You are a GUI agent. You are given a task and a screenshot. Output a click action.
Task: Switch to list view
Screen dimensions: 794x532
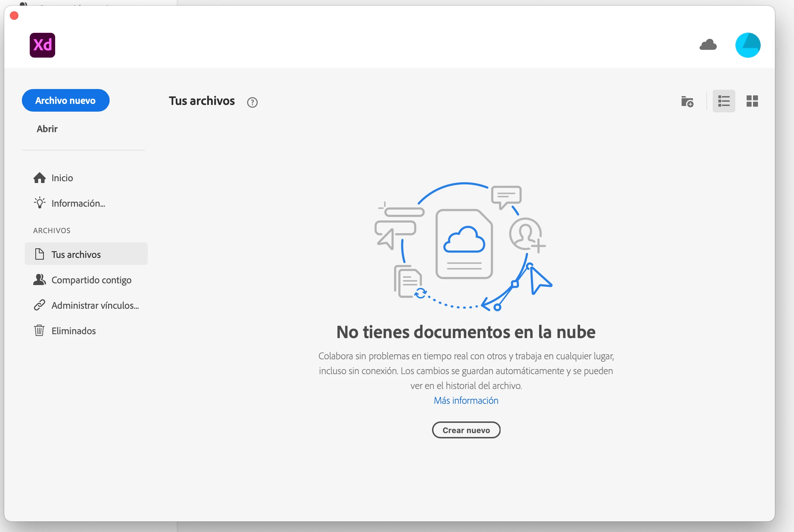pos(724,101)
